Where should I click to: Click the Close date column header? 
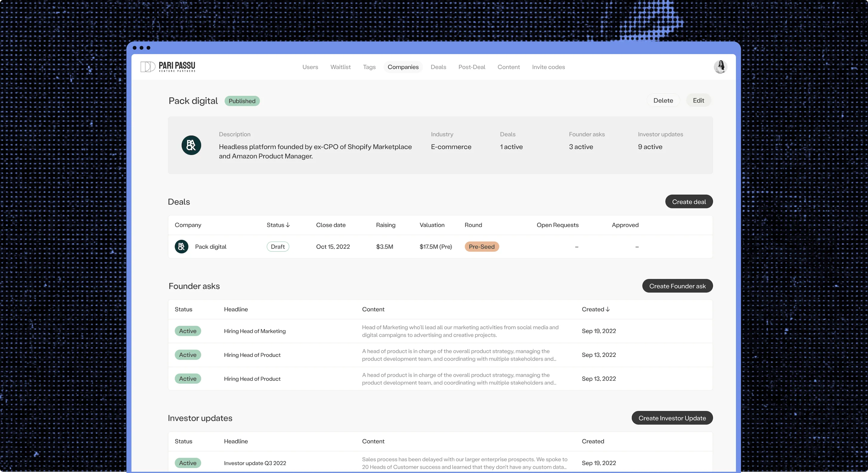point(331,225)
